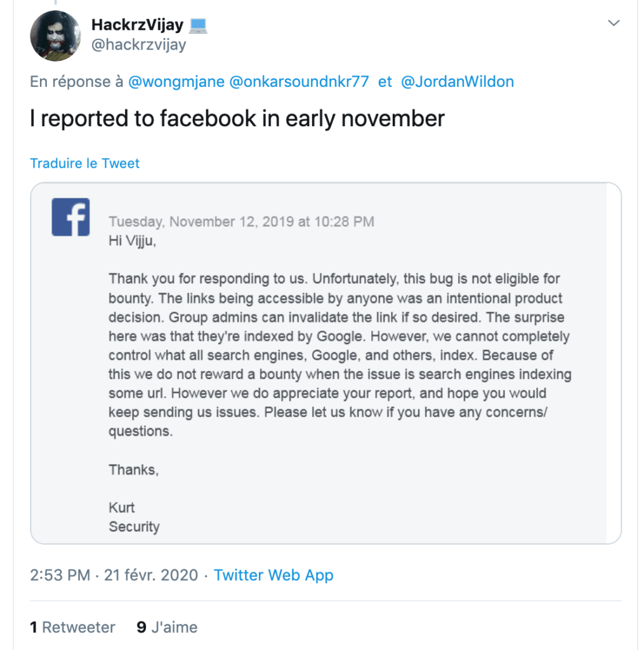Open the @hackrzvijay handle
644x650 pixels.
(138, 44)
